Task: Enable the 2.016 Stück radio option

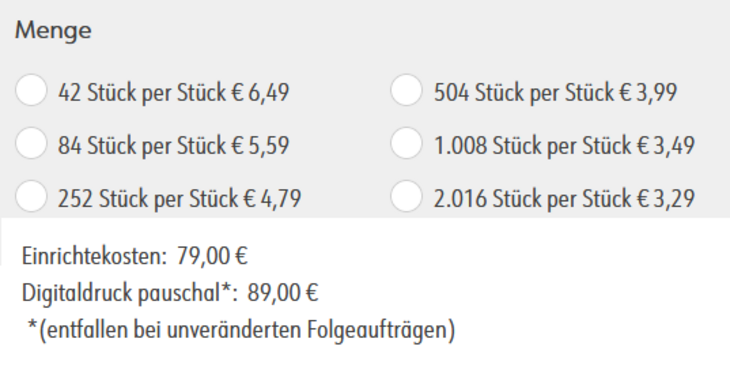Action: [x=406, y=196]
